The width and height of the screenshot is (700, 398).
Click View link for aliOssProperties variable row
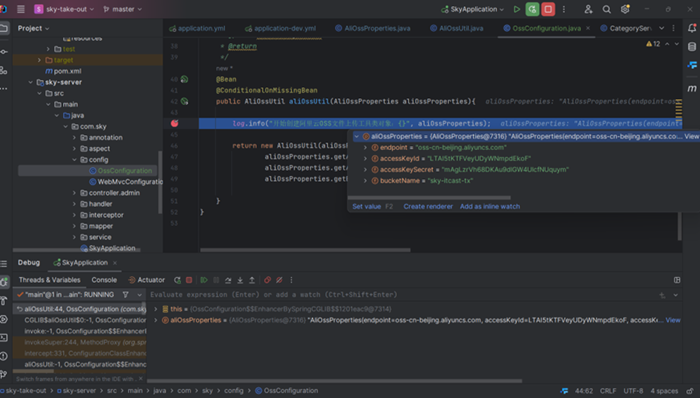pyautogui.click(x=673, y=320)
